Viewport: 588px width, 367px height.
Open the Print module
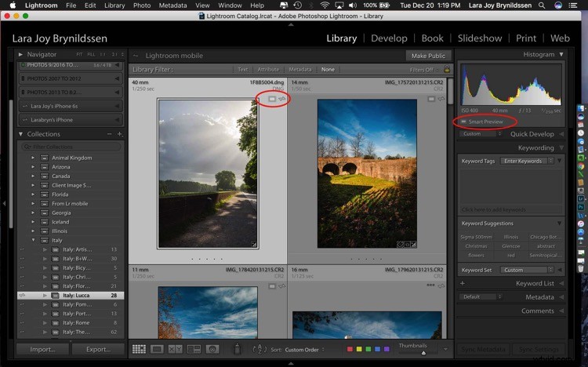[526, 38]
